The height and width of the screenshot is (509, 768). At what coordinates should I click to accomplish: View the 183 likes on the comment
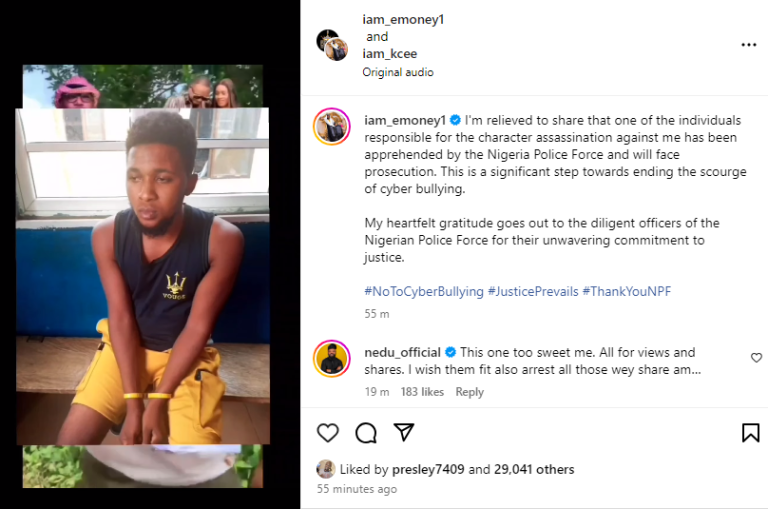pos(421,392)
